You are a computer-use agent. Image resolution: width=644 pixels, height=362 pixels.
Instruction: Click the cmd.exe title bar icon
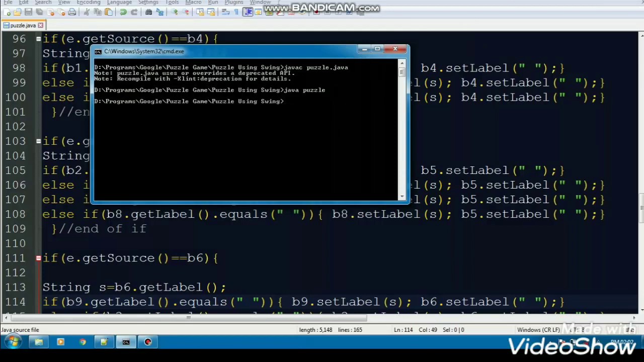coord(99,51)
